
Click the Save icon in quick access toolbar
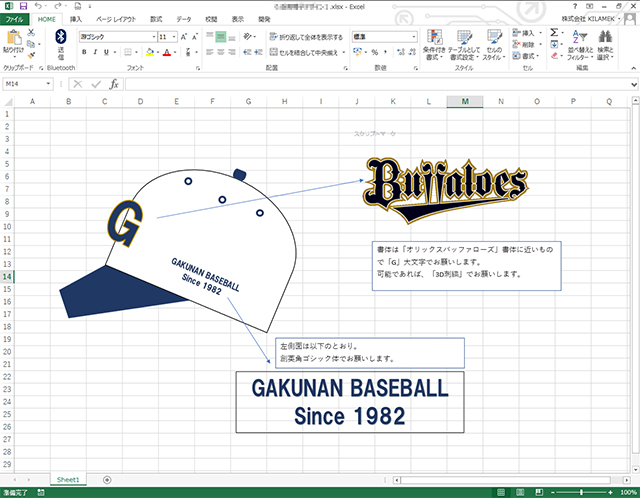(23, 6)
